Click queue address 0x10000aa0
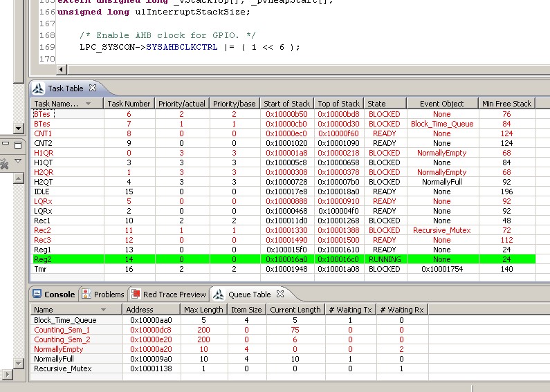 pyautogui.click(x=151, y=320)
